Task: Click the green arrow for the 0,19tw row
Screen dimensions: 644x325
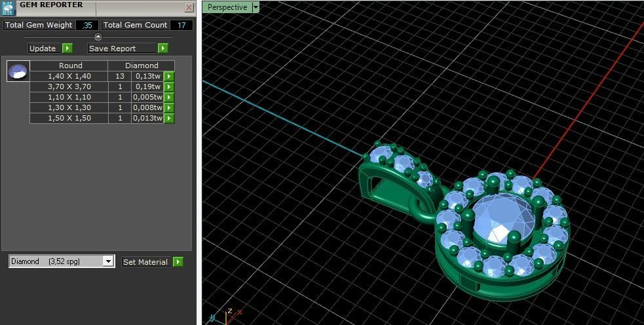Action: pyautogui.click(x=169, y=86)
